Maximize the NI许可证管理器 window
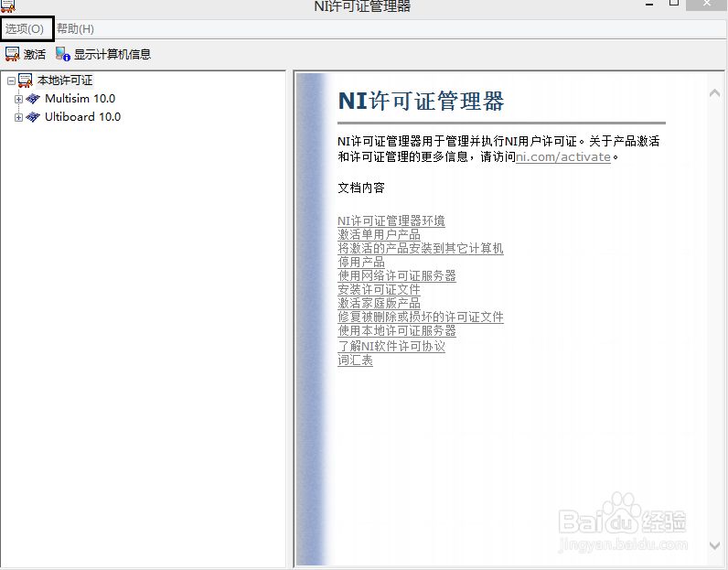The height and width of the screenshot is (570, 728). click(674, 4)
